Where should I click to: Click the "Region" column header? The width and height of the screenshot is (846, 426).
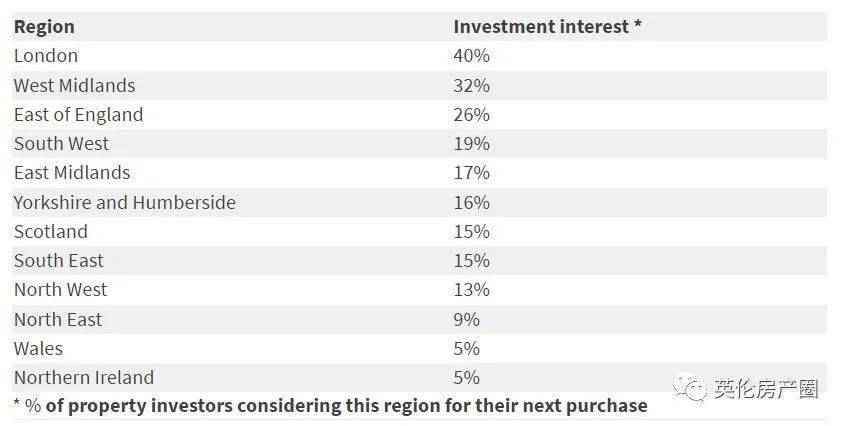(44, 27)
